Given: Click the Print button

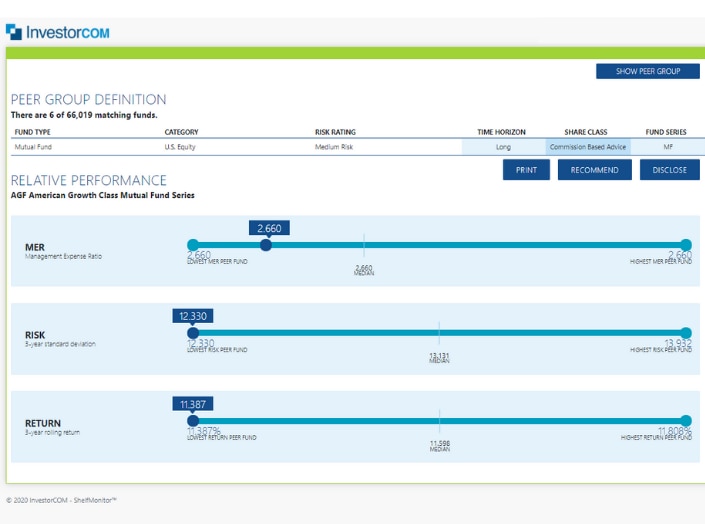Looking at the screenshot, I should pos(526,170).
